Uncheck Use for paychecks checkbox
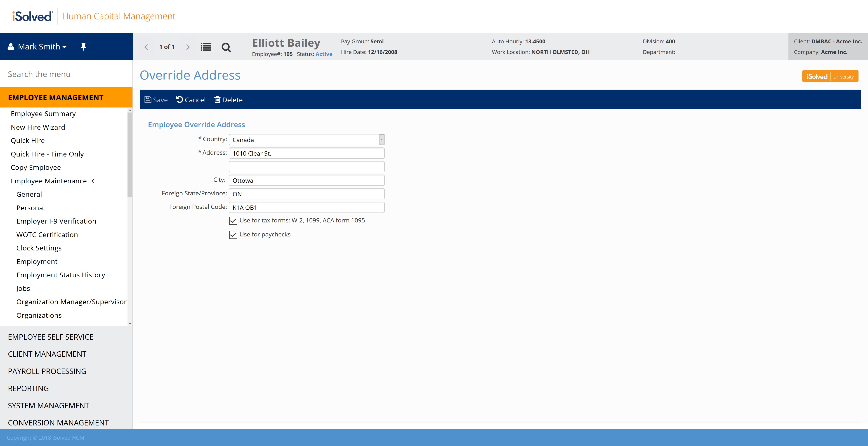 pos(233,235)
